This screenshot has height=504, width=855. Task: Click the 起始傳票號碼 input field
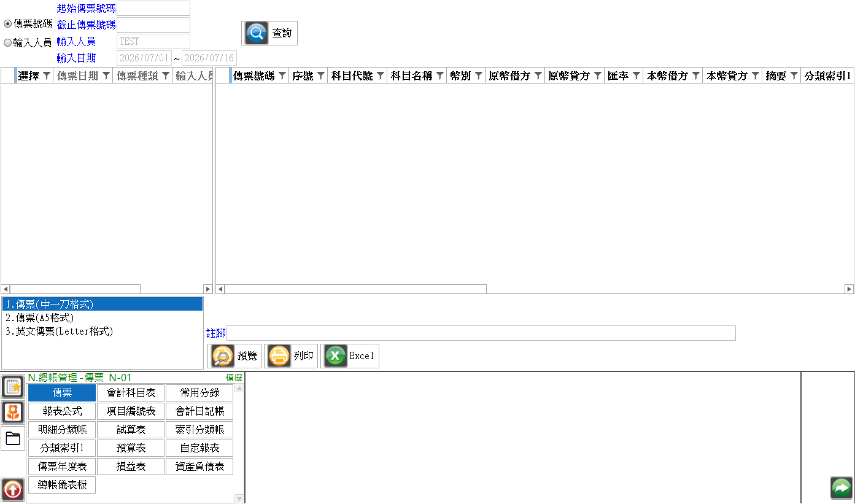point(153,9)
